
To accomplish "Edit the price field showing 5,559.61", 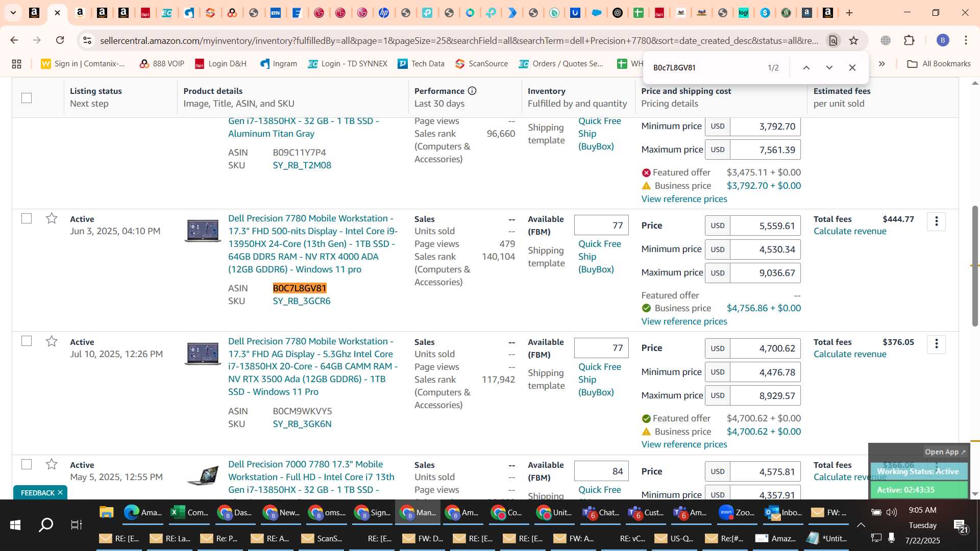I will point(765,226).
